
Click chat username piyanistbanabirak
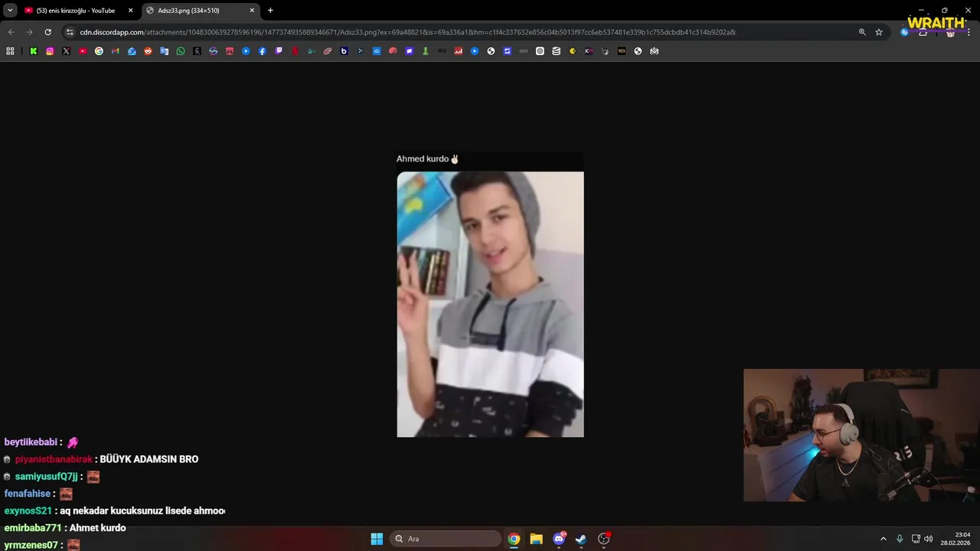(x=54, y=459)
